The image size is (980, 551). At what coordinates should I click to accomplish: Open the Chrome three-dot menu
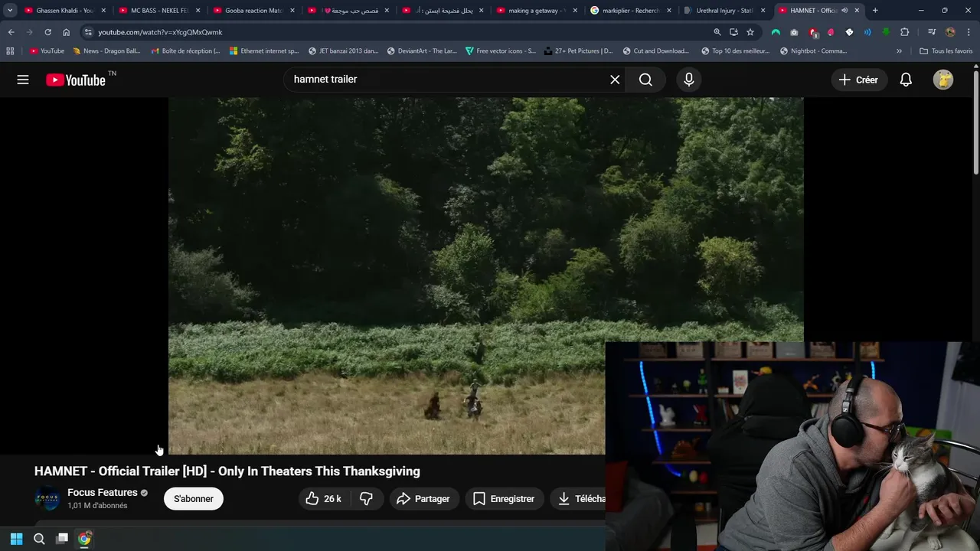(969, 32)
